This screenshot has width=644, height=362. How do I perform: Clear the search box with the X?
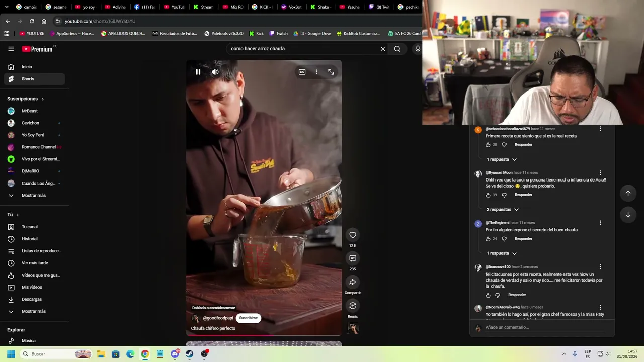pyautogui.click(x=383, y=49)
